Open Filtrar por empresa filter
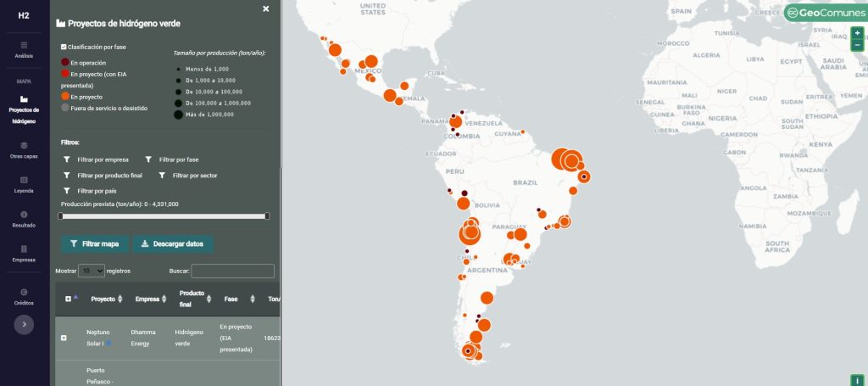This screenshot has width=868, height=386. [x=96, y=159]
